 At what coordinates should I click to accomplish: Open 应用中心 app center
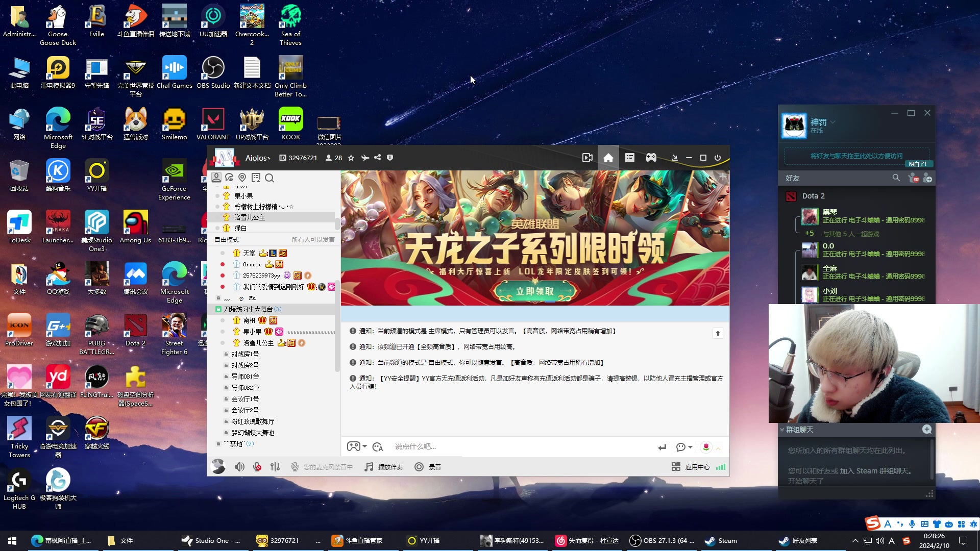point(691,467)
